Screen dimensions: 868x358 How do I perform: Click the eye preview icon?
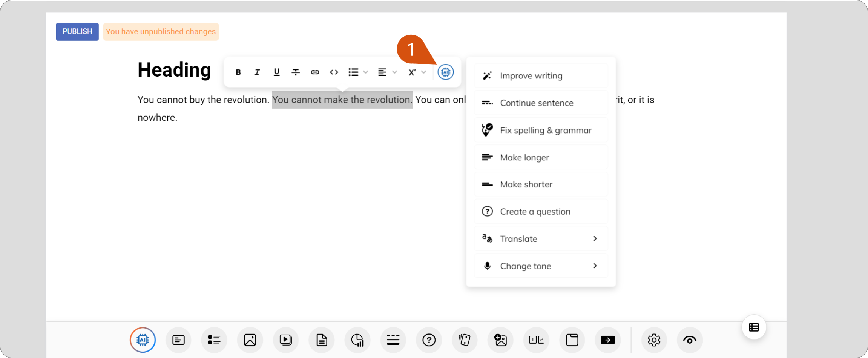coord(690,340)
